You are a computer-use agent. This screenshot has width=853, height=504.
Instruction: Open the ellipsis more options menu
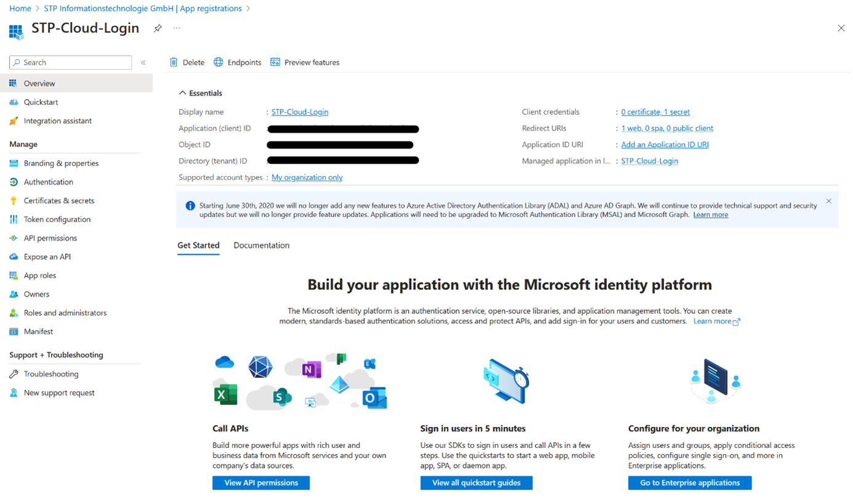coord(177,28)
